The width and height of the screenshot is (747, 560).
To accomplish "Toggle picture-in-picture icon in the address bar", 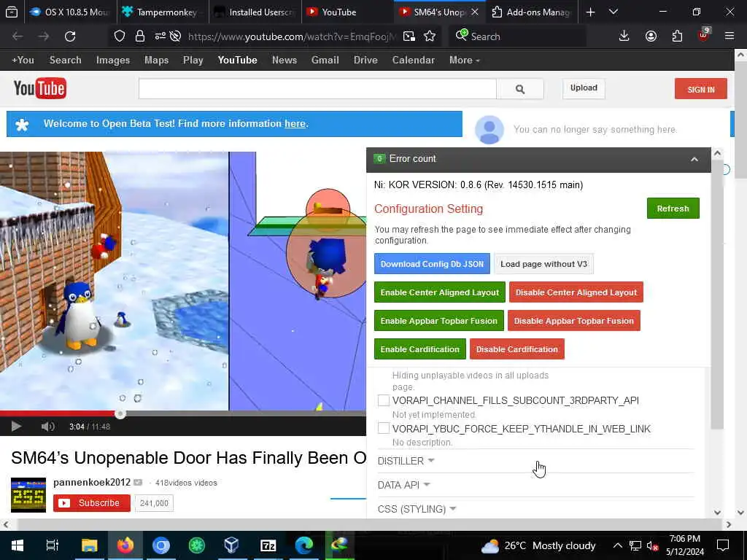I will 409,36.
